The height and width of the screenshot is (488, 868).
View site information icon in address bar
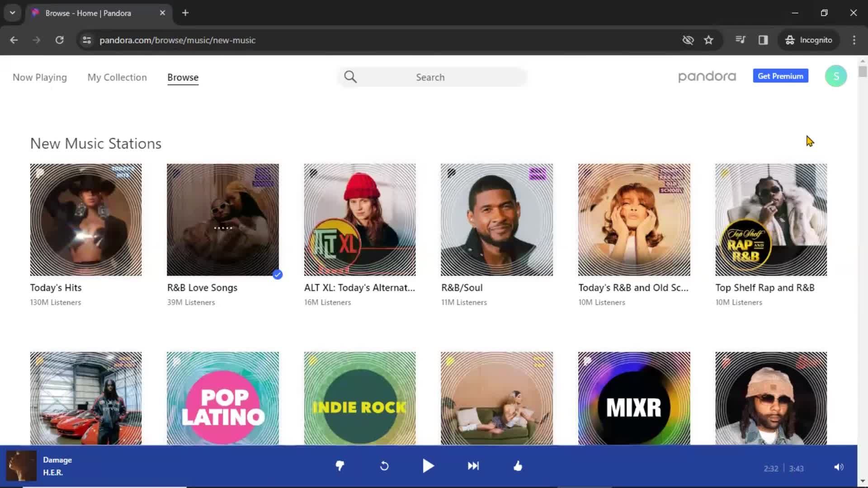[x=87, y=40]
